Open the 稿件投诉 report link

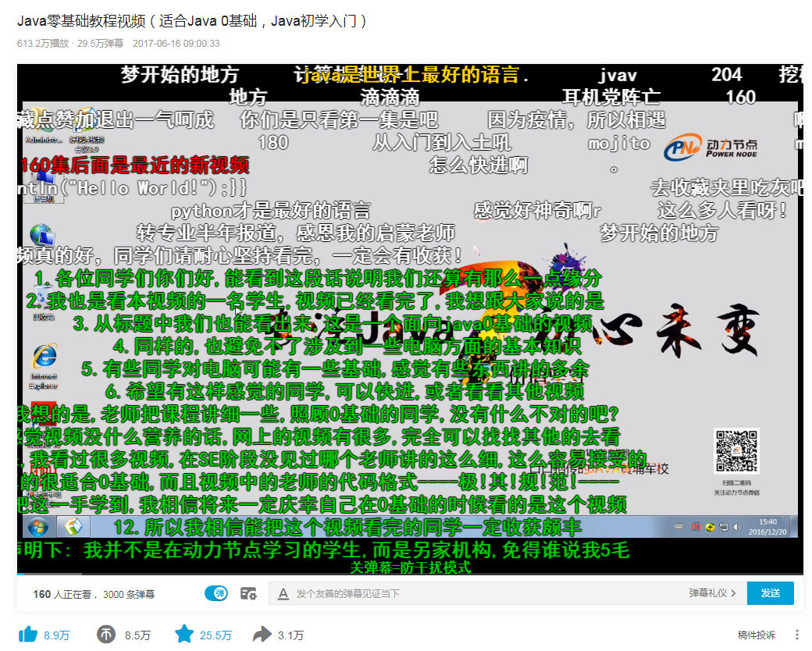click(756, 635)
